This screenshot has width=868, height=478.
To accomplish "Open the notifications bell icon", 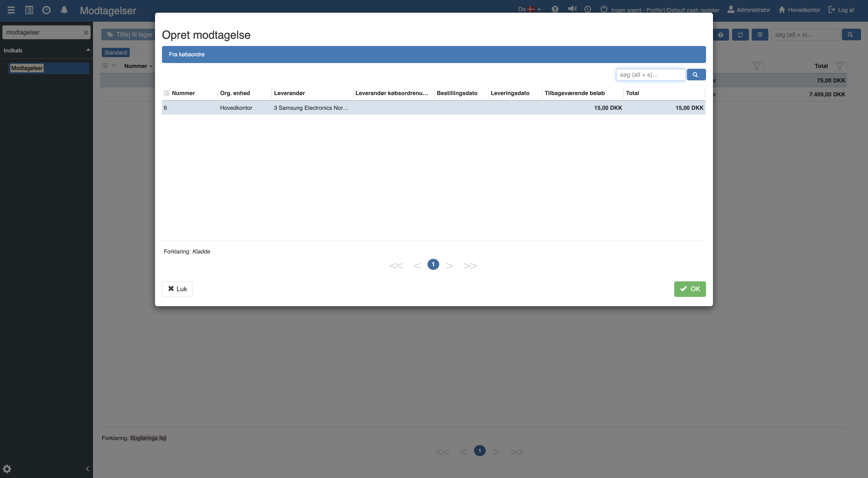I will point(64,10).
